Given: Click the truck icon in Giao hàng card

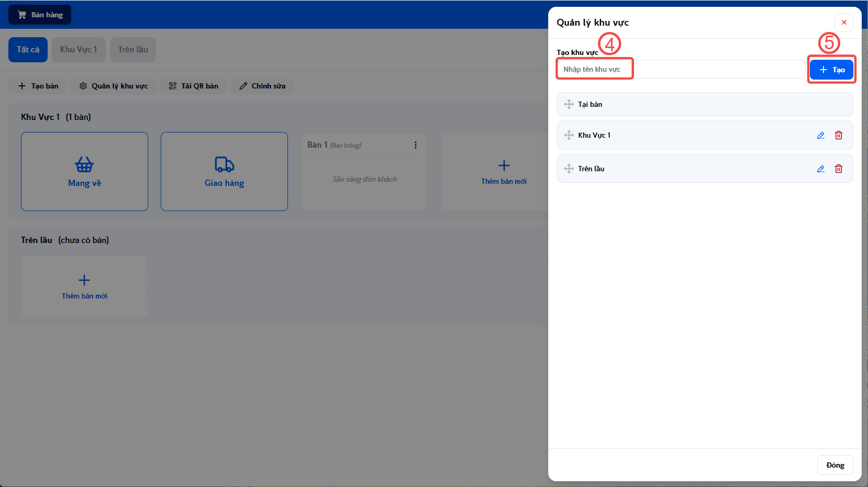Looking at the screenshot, I should coord(225,164).
